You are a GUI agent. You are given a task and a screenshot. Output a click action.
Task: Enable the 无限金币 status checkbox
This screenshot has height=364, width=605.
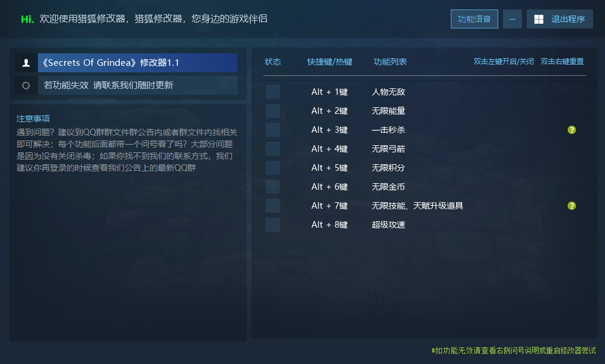pos(273,187)
